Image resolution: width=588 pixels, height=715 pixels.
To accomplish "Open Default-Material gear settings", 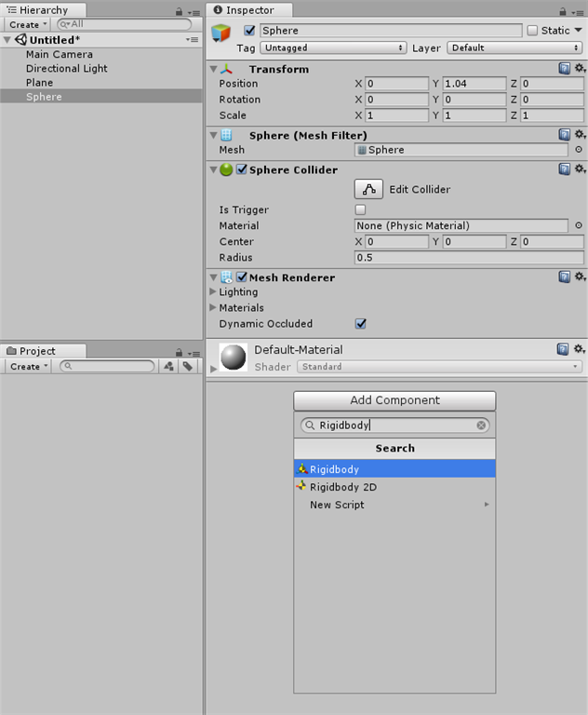I will coord(580,349).
